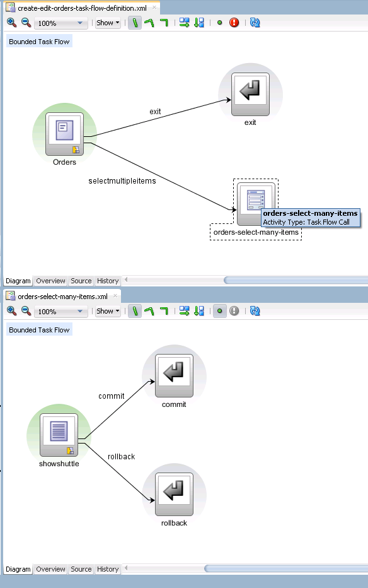Click the red error indicator in top toolbar

234,23
